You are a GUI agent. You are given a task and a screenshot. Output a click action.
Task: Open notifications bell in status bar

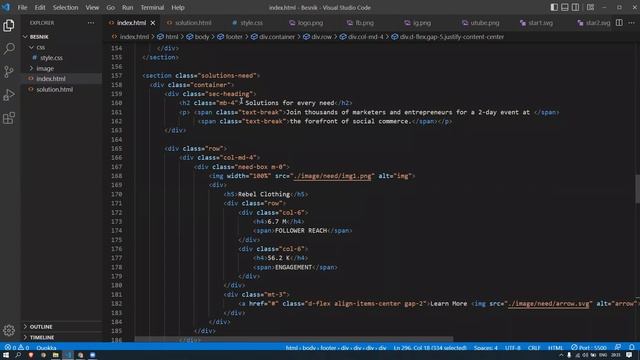[x=631, y=348]
